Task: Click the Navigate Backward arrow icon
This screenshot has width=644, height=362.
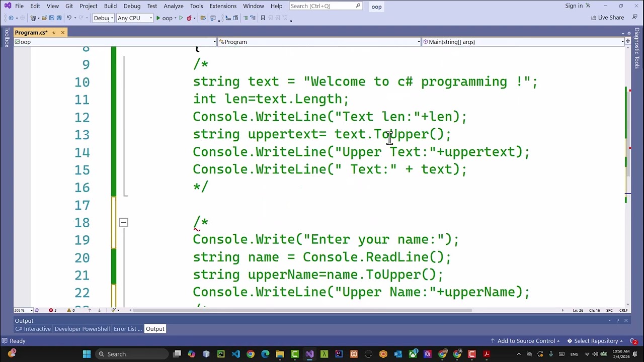Action: (x=11, y=18)
